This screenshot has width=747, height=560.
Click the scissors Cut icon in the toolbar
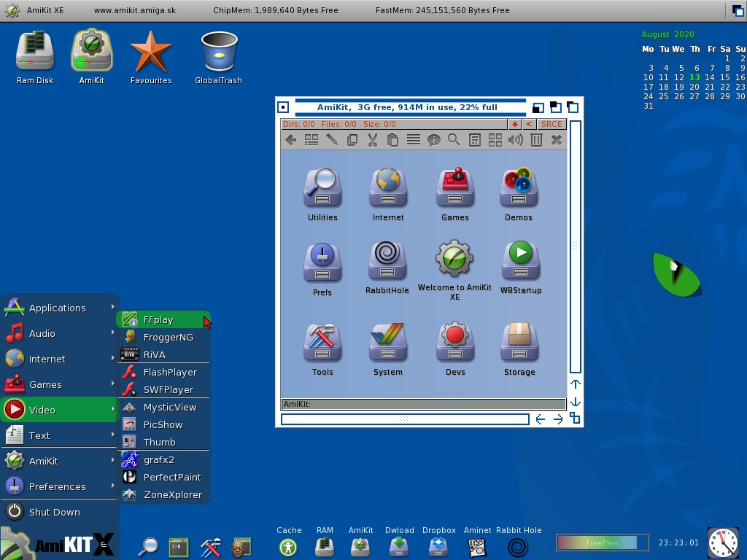[x=372, y=140]
